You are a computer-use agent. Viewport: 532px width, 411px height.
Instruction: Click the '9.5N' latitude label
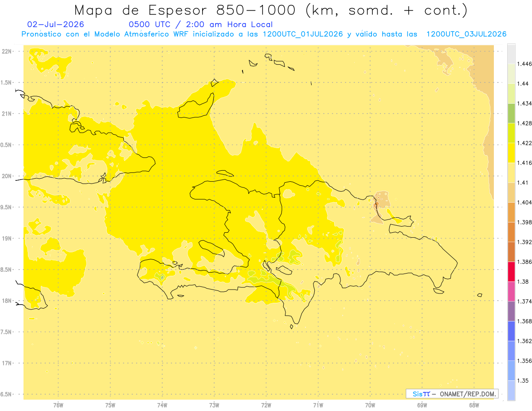click(x=7, y=207)
